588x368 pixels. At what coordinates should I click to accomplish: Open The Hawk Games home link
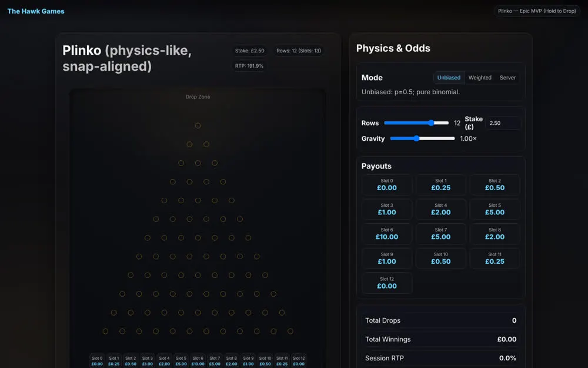click(36, 11)
